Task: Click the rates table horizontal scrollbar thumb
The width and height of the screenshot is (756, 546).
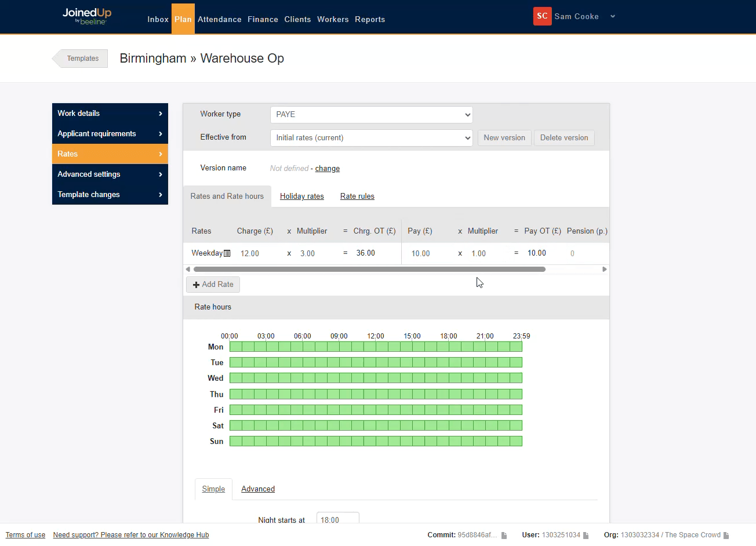Action: pyautogui.click(x=369, y=269)
